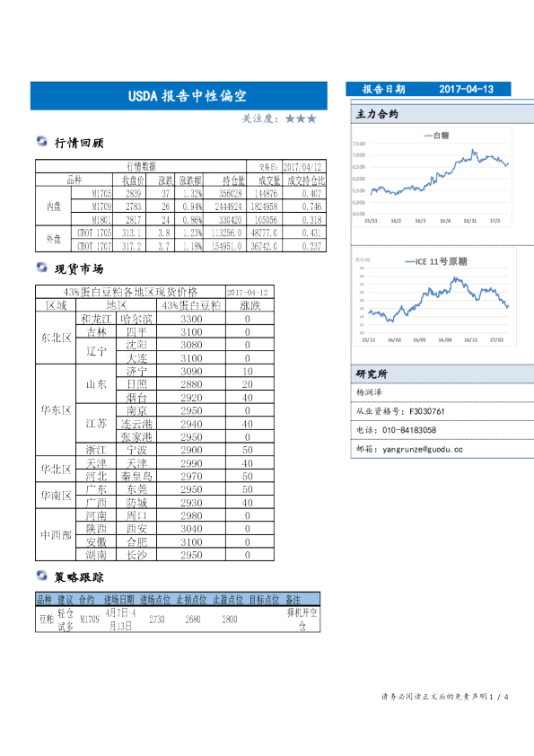Click the icon beside 现货市场 heading
This screenshot has height=756, width=534.
point(42,267)
